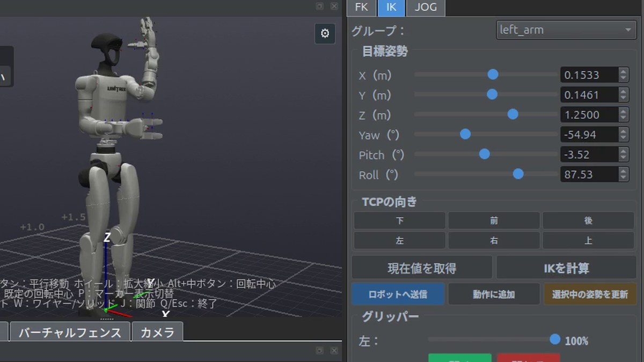Open the バーチャルフェンス tab
Viewport: 644px width, 362px height.
click(70, 332)
